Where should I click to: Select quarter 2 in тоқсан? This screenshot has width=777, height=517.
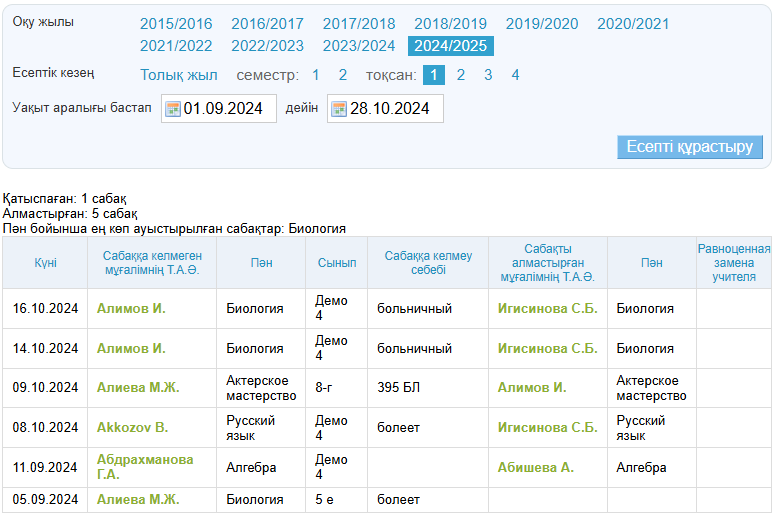coord(461,75)
